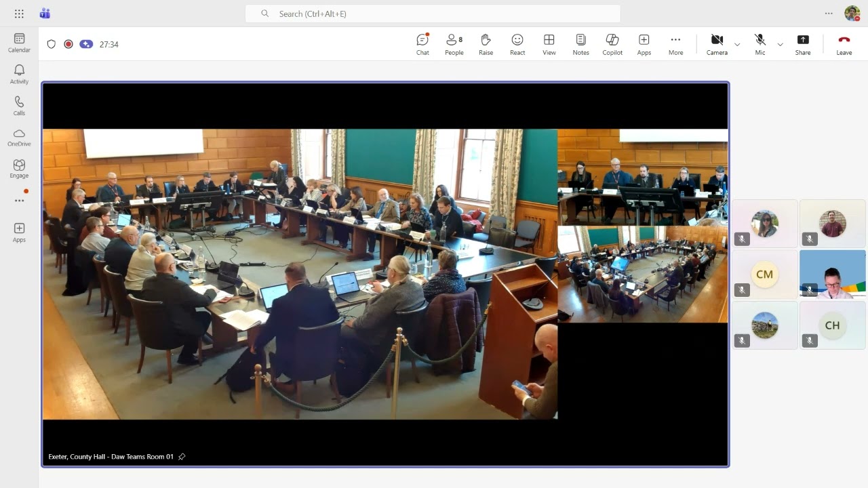Click the meeting timer 27:34
The height and width of the screenshot is (488, 868).
point(108,45)
